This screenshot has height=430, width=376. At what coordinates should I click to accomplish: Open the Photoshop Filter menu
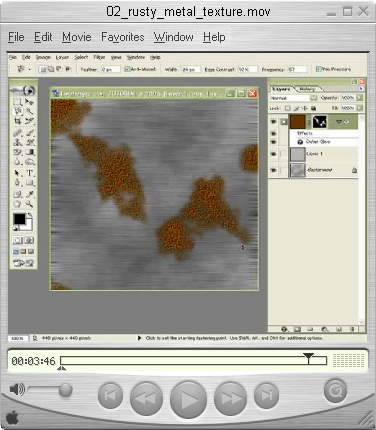[x=99, y=57]
